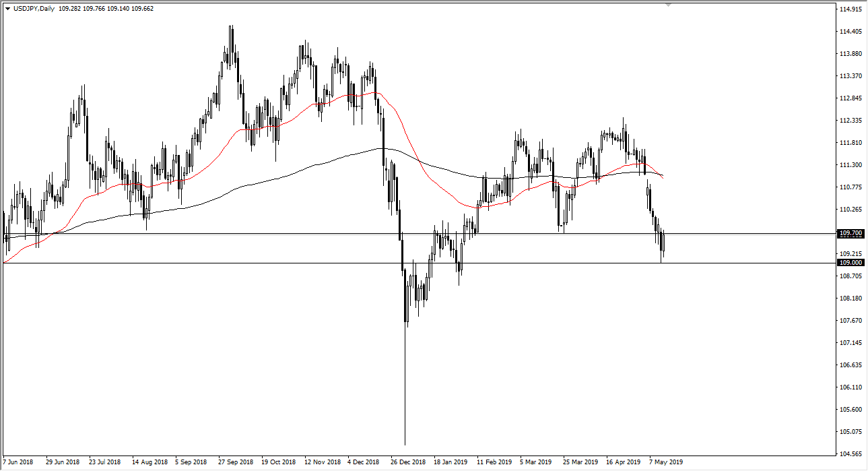The image size is (868, 471).
Task: Click the 109.215 current price marker on the scale
Action: point(849,253)
